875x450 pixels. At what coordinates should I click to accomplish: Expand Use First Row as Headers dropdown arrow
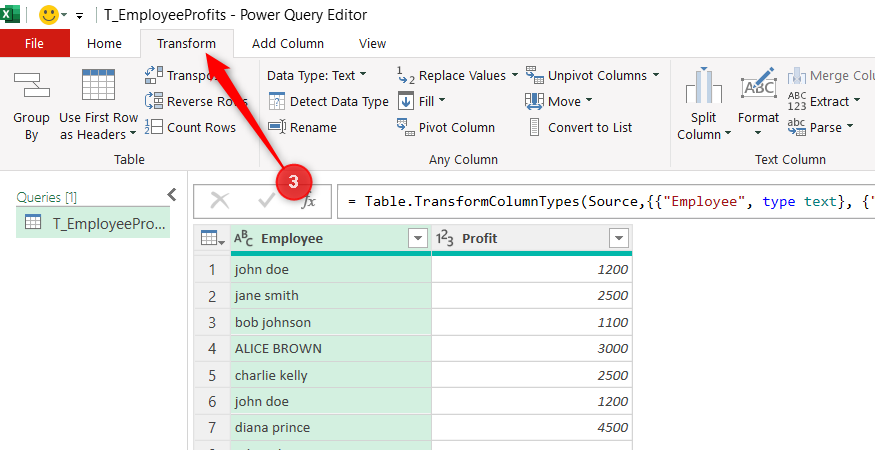(x=133, y=135)
